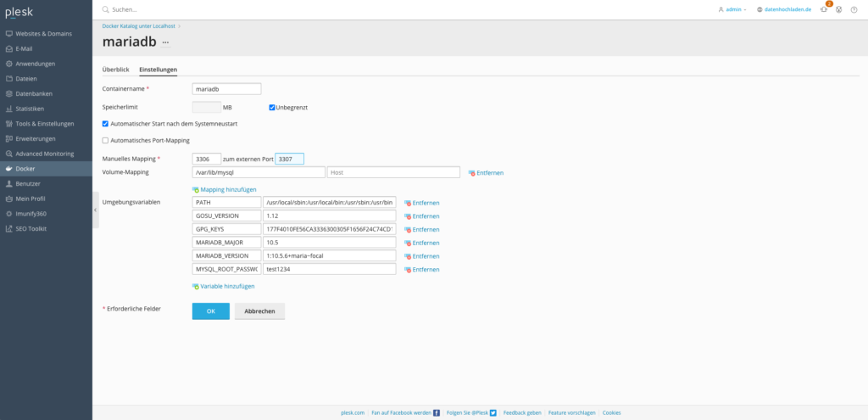Select Einstellungen tab
Image resolution: width=868 pixels, height=420 pixels.
click(159, 70)
